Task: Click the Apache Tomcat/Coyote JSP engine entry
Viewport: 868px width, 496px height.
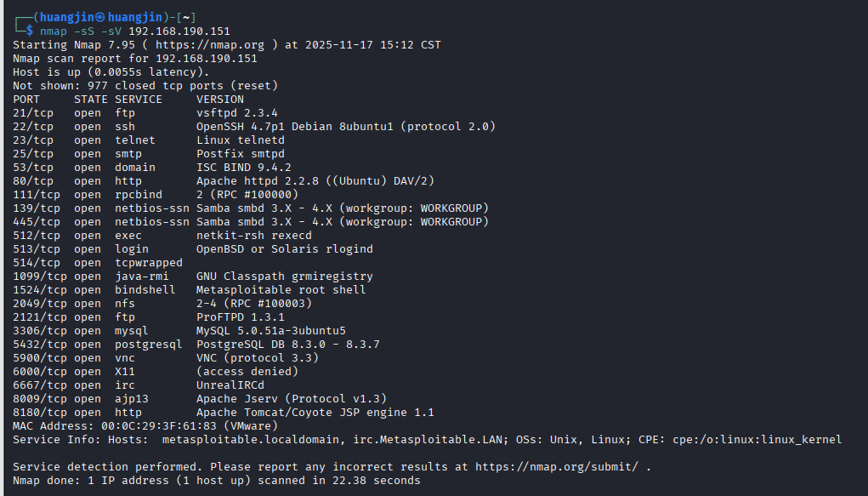Action: [x=315, y=413]
